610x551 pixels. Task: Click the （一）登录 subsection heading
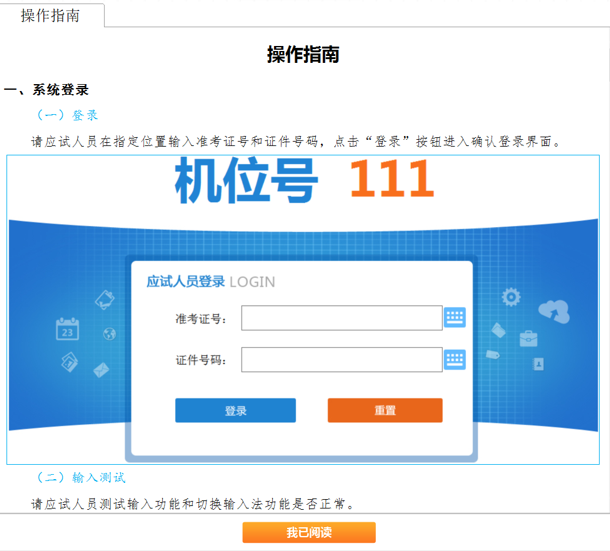(67, 115)
